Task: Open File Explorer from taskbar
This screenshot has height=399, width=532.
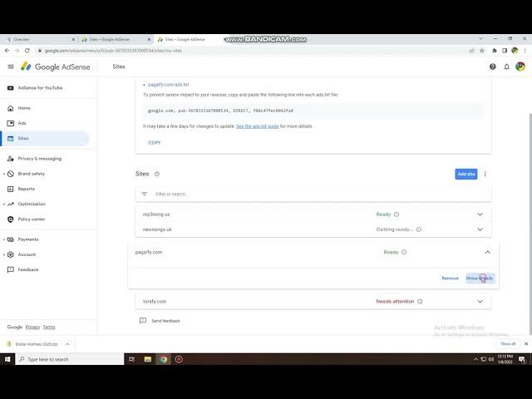Action: (x=148, y=359)
